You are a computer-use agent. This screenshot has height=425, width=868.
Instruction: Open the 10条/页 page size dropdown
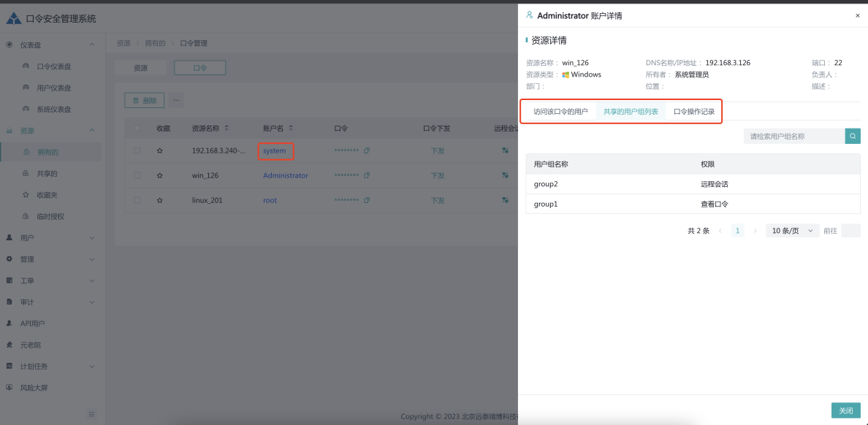pos(792,231)
